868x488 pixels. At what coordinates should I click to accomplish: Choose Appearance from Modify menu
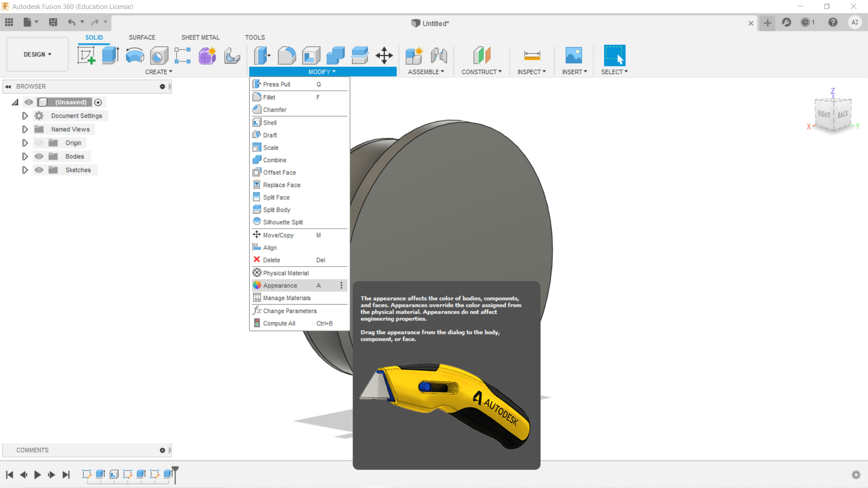pyautogui.click(x=280, y=286)
